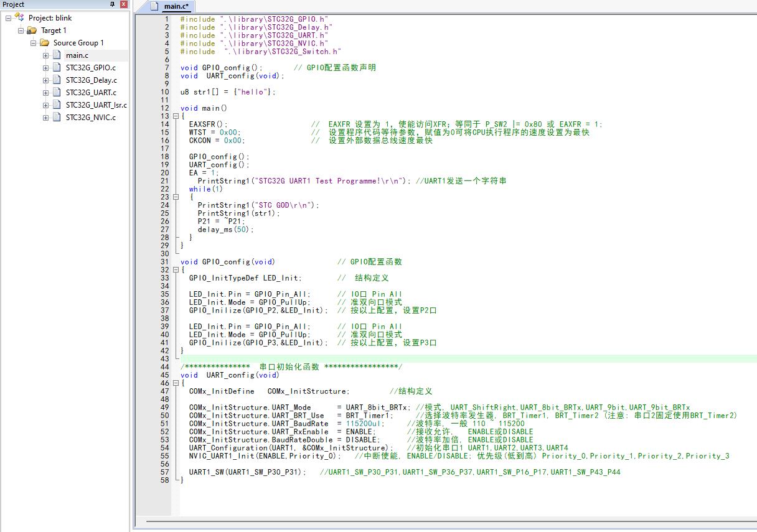Click the P21 = ~P21; statement

[222, 222]
